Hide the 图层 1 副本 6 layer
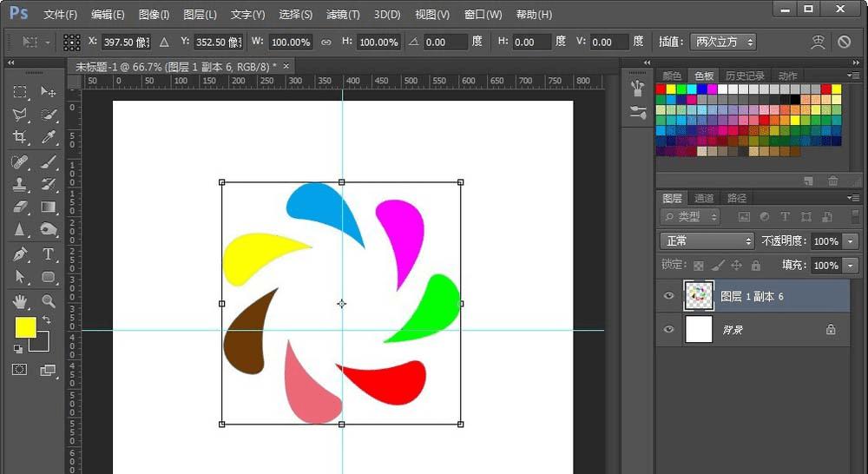Viewport: 868px width, 474px height. tap(668, 296)
